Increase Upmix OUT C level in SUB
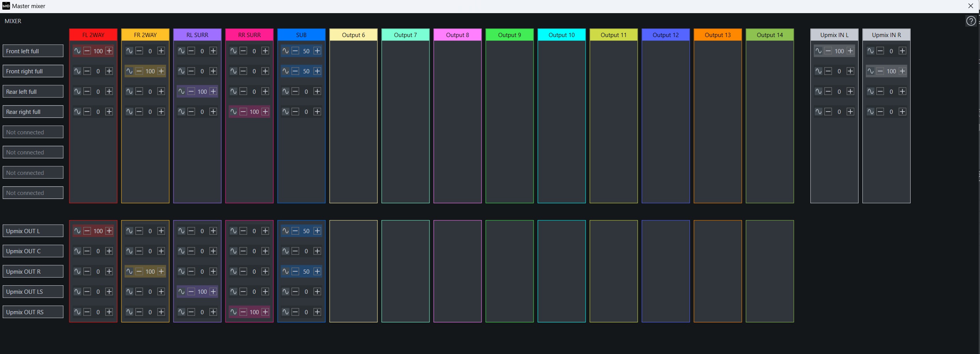This screenshot has width=980, height=354. tap(317, 251)
